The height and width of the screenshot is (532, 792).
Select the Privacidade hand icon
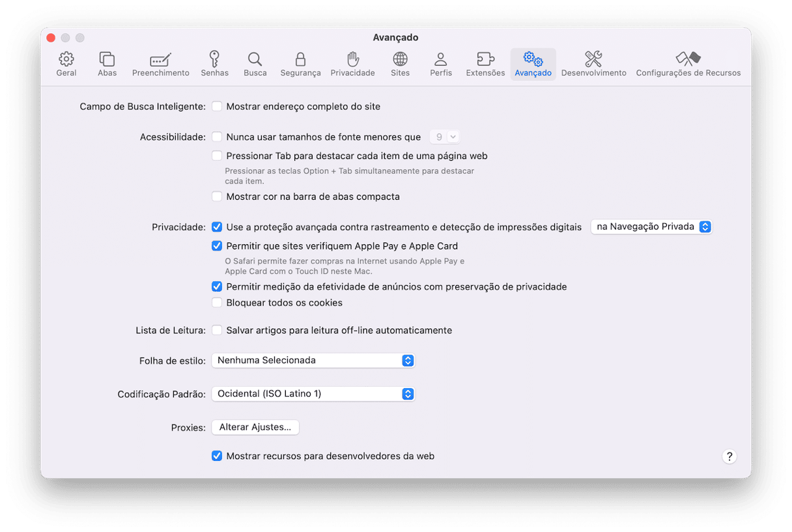pyautogui.click(x=352, y=59)
